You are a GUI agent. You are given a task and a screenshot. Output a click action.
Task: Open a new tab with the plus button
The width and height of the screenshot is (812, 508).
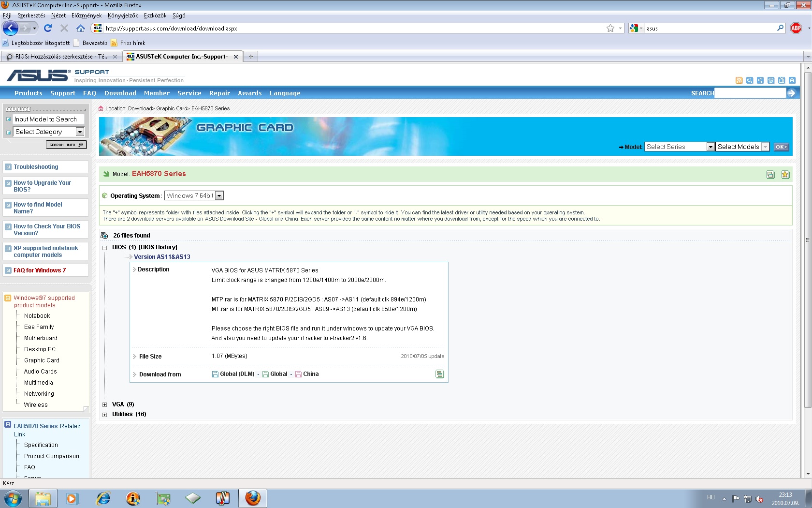click(x=250, y=57)
